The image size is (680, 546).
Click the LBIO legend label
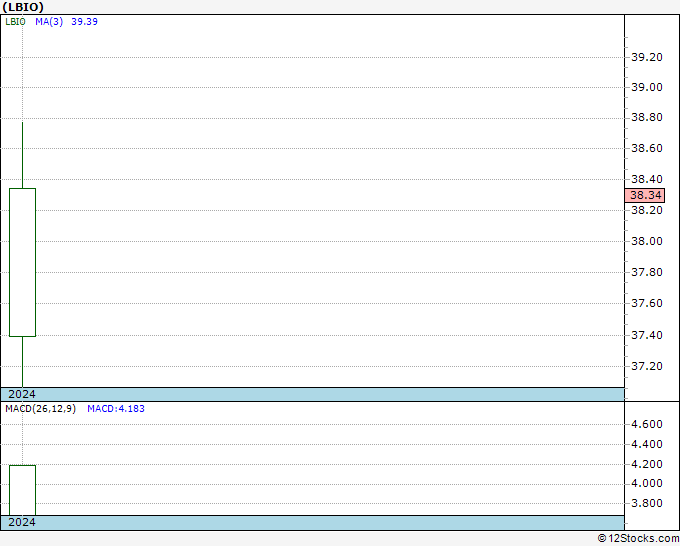(x=15, y=22)
